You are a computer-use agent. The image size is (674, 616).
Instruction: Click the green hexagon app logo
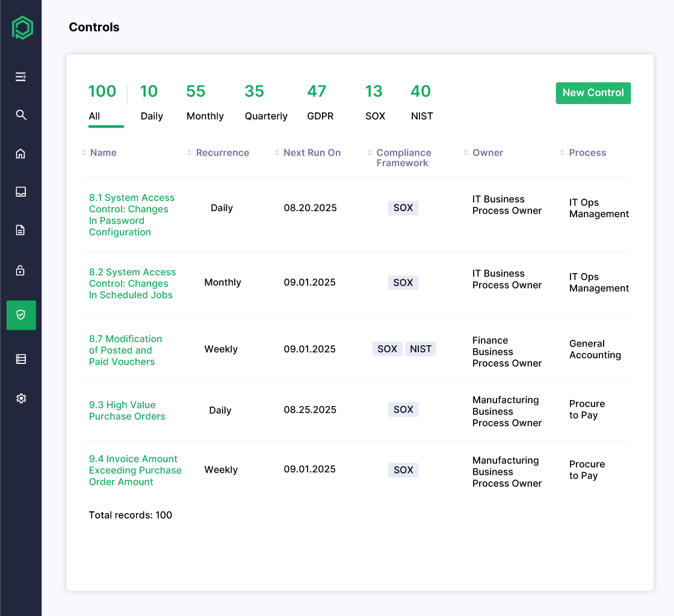pyautogui.click(x=21, y=28)
